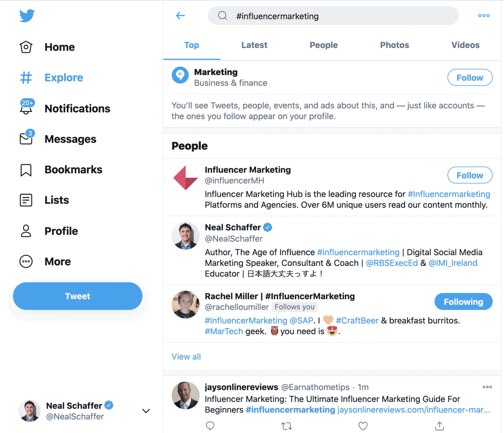
Task: Open Notifications with 20+ alerts
Action: [77, 108]
